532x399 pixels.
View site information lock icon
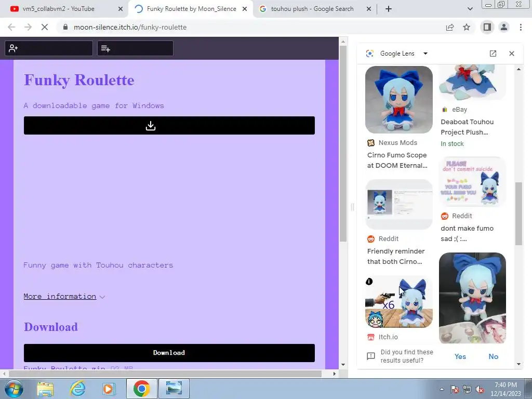(x=65, y=27)
